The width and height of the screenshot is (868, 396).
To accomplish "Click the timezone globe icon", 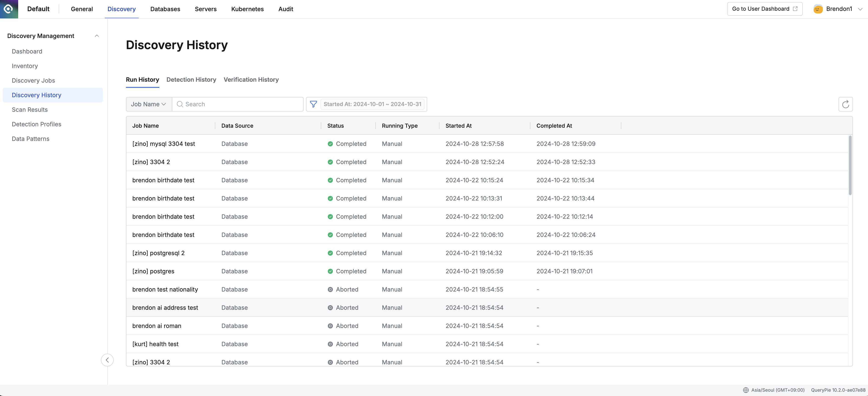I will [746, 390].
